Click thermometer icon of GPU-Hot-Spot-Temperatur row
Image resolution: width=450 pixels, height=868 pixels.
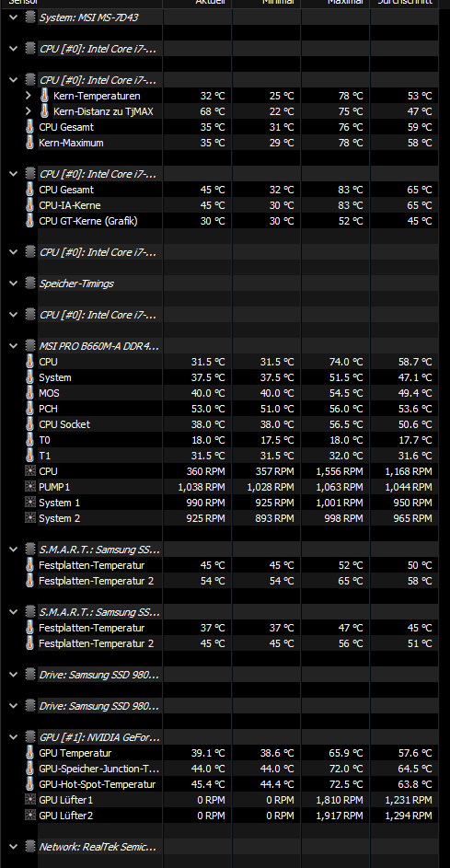[x=29, y=784]
